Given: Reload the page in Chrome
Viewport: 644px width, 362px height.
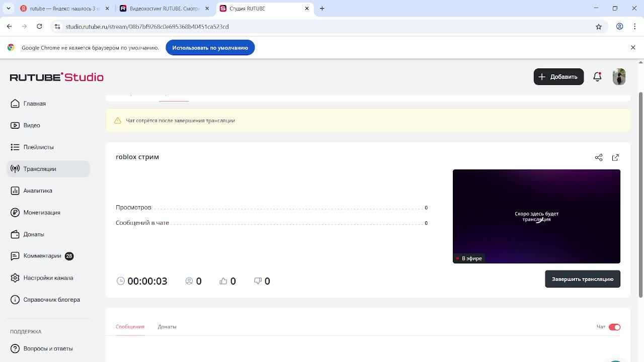Looking at the screenshot, I should [39, 27].
